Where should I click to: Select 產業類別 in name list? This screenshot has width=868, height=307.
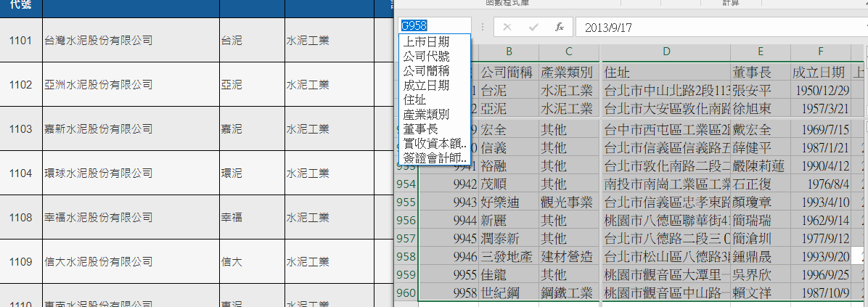pos(435,115)
